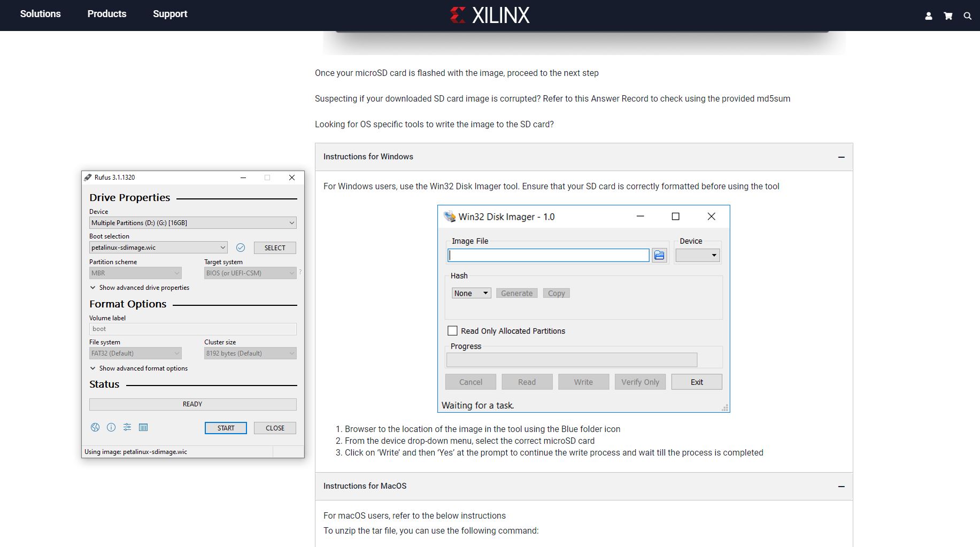The height and width of the screenshot is (547, 980).
Task: Maximize the Win32 Disk Imager window
Action: pos(676,216)
